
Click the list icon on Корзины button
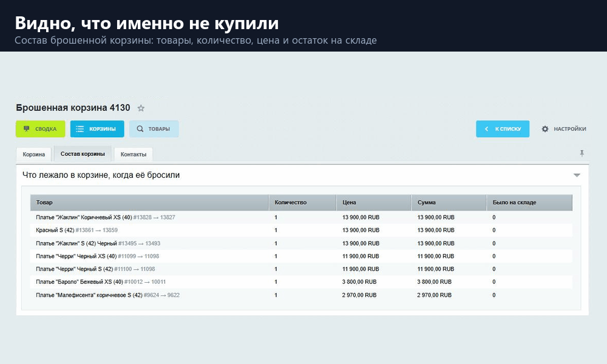click(x=80, y=129)
